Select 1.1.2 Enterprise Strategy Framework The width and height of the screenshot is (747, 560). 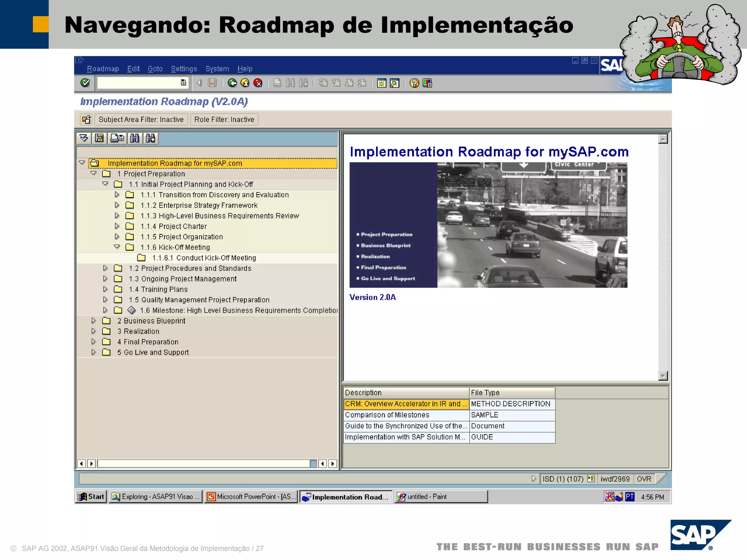pos(199,206)
